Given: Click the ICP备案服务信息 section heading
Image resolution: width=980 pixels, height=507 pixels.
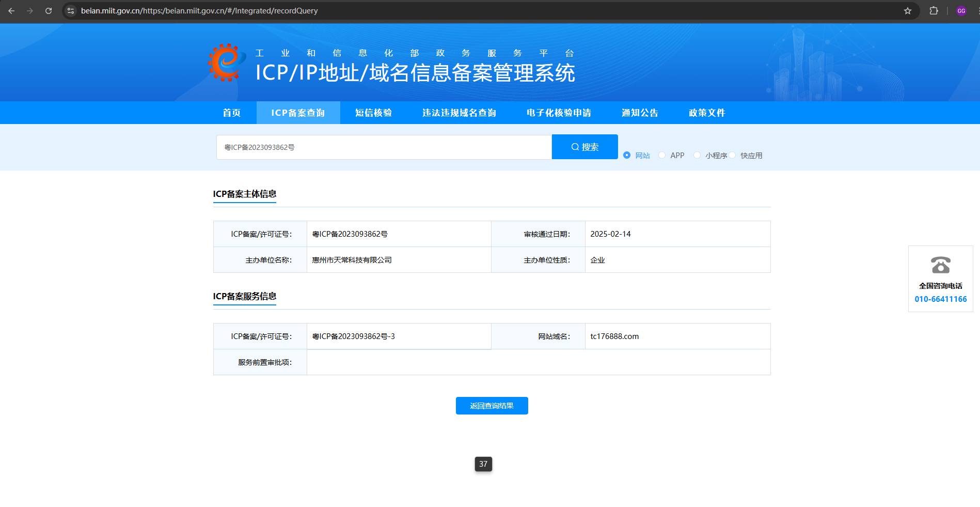Looking at the screenshot, I should pos(245,296).
